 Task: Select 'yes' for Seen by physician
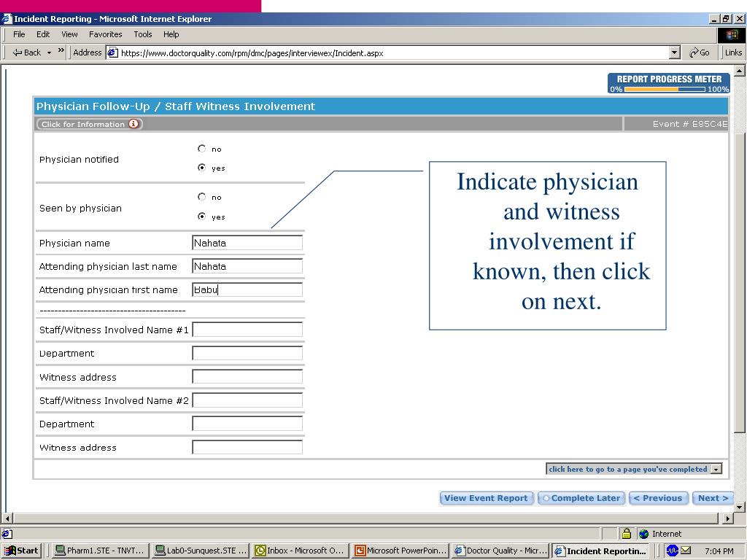[x=201, y=216]
